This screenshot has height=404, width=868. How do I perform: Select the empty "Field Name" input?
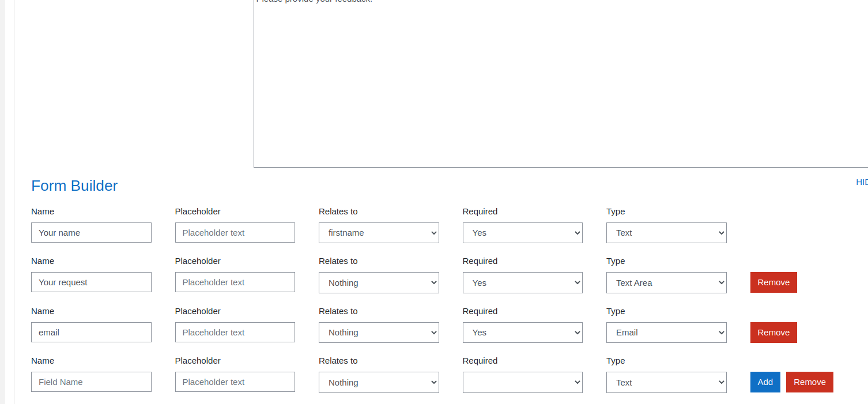tap(91, 382)
